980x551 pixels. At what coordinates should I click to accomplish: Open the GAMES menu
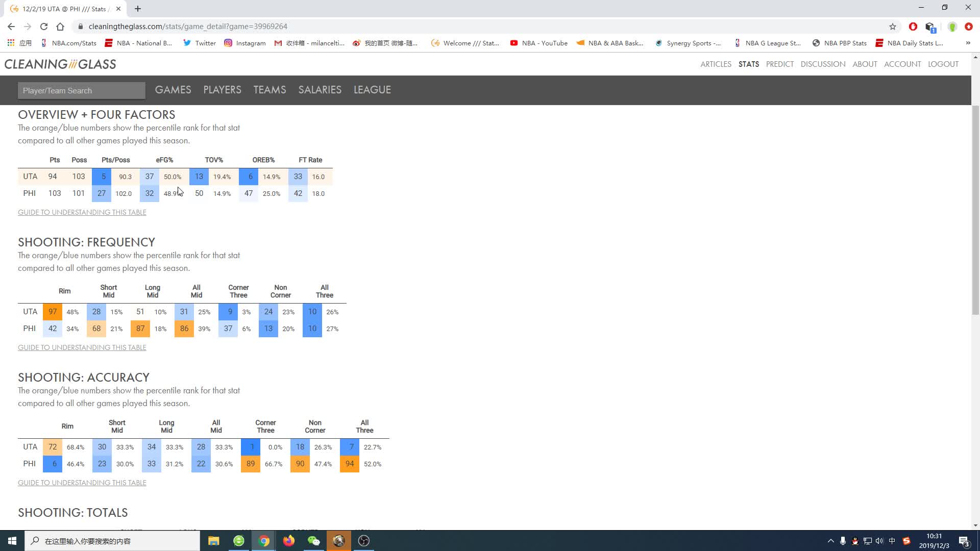click(x=173, y=90)
